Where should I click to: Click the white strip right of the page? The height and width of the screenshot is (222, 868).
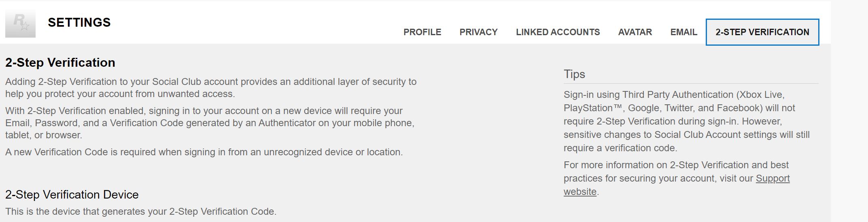(849, 111)
